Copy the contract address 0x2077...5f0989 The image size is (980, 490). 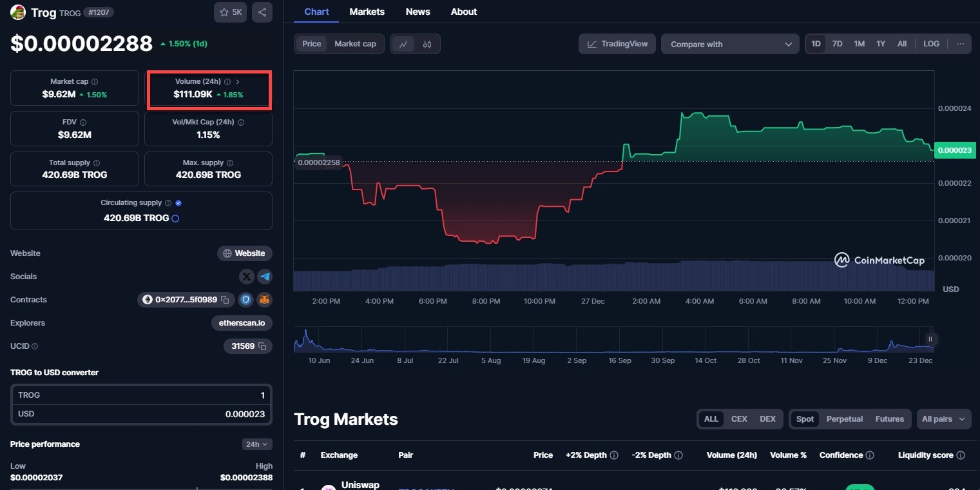225,300
